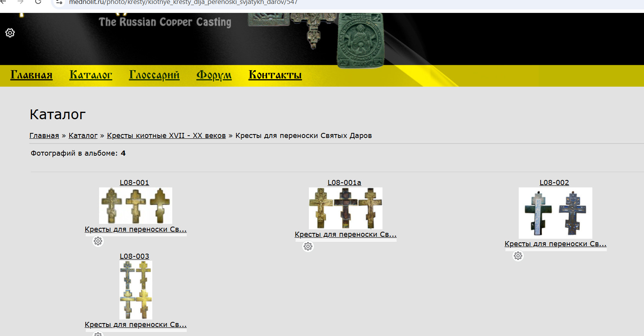Screen dimensions: 644x336
Task: Open the gear icon beneath the L08-002 caption
Action: pos(518,256)
